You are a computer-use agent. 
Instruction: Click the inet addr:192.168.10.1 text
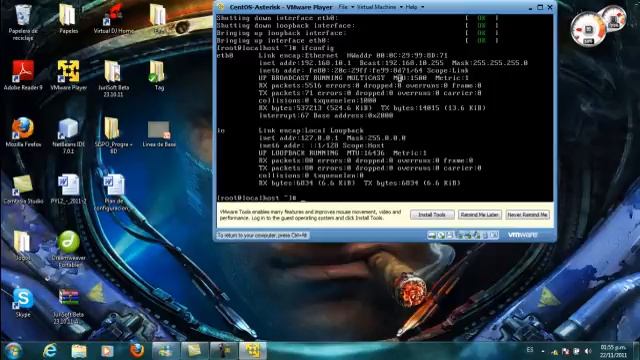click(x=304, y=63)
